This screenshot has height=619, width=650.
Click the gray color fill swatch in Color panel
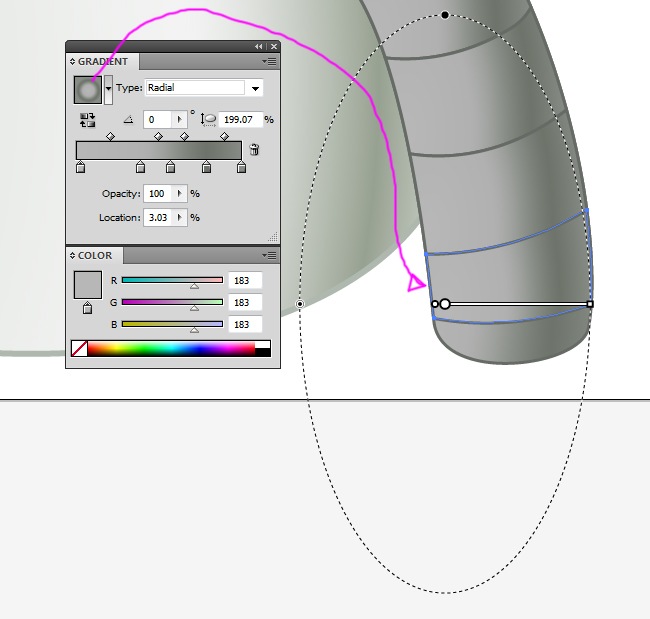point(88,285)
